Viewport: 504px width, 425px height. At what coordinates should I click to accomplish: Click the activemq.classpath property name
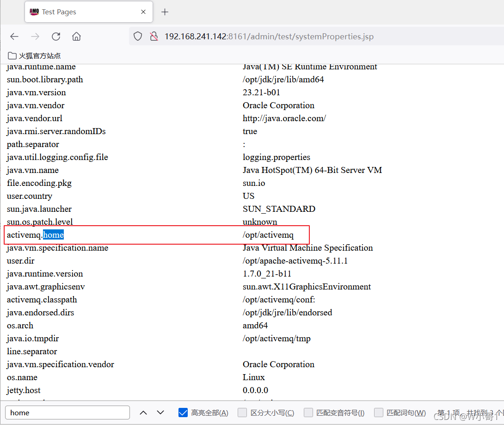tap(42, 300)
